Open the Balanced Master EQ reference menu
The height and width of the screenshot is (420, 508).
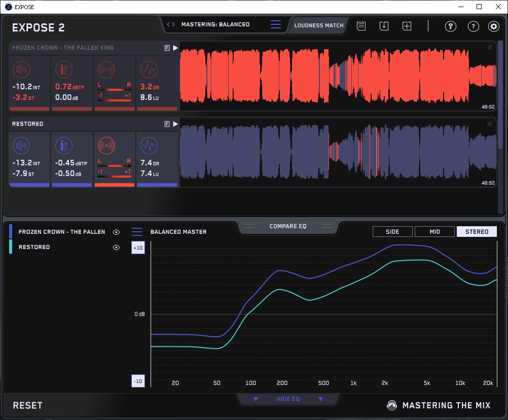(x=137, y=232)
